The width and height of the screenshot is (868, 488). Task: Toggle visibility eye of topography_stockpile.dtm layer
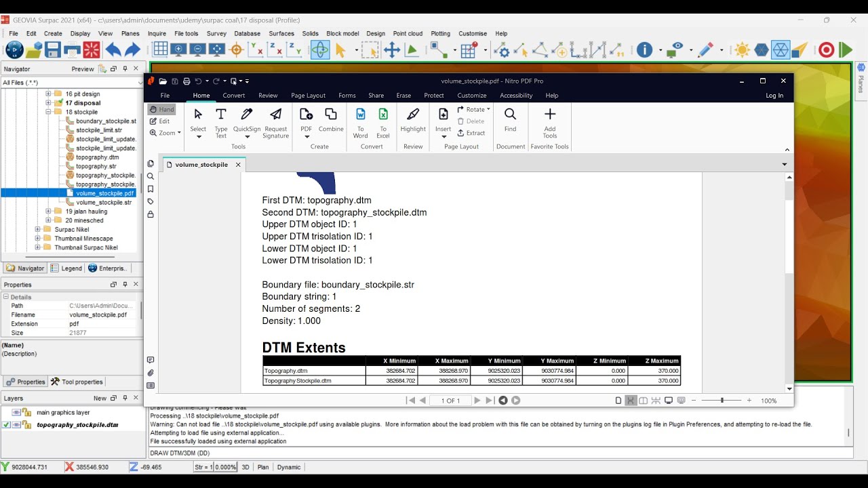(16, 425)
